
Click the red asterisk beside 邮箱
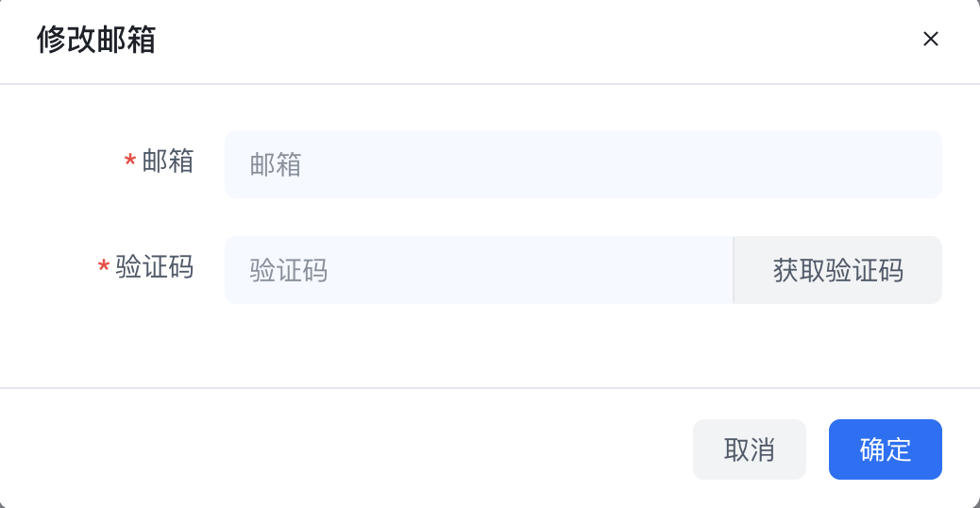click(130, 162)
